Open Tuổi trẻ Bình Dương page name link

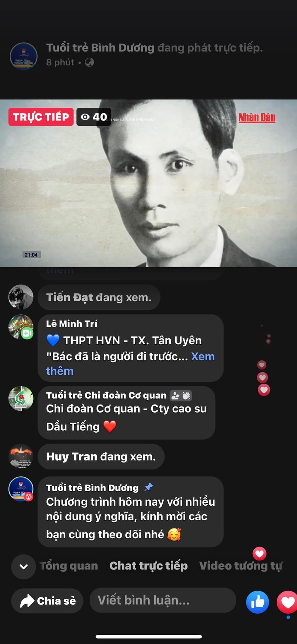coord(100,48)
